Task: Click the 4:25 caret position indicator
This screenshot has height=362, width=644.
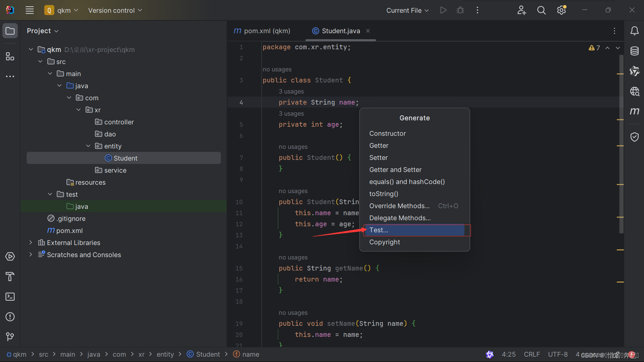Action: tap(508, 354)
